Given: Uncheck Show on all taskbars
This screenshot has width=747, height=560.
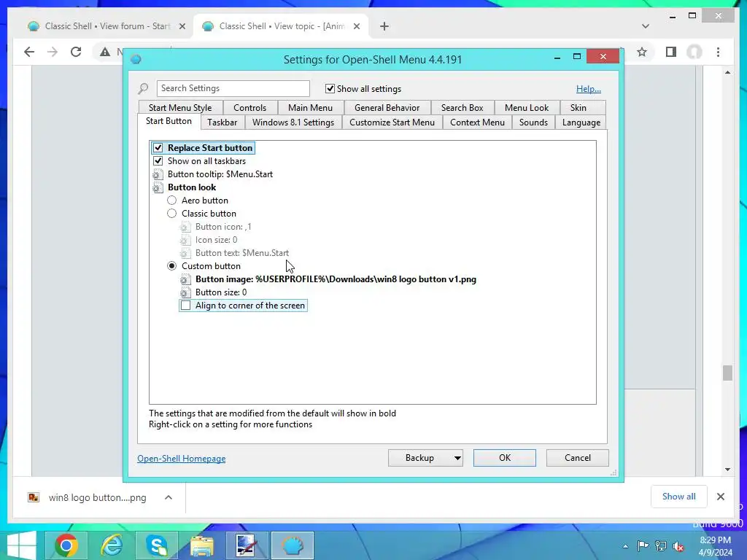Looking at the screenshot, I should 158,161.
